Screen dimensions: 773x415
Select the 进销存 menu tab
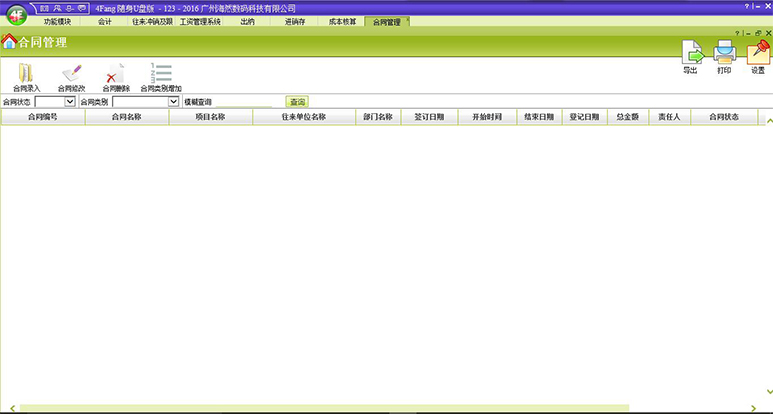[x=295, y=21]
